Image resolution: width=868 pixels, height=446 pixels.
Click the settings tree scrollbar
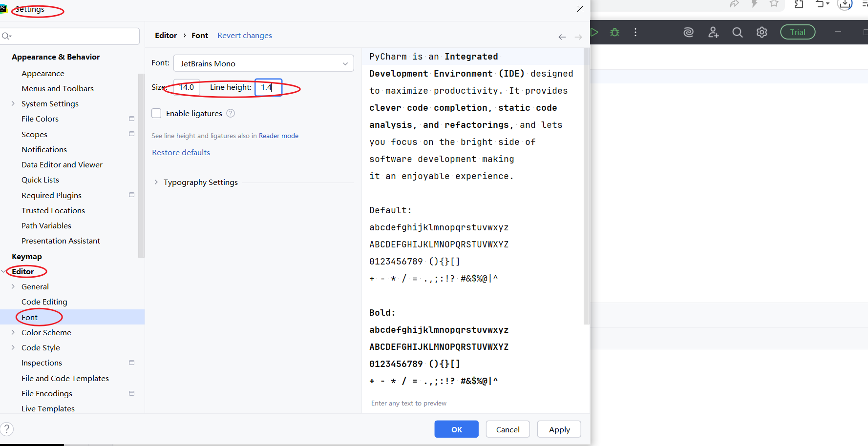(141, 165)
